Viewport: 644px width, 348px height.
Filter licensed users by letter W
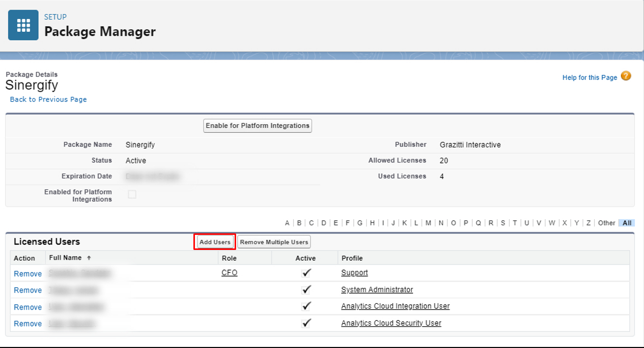point(552,223)
